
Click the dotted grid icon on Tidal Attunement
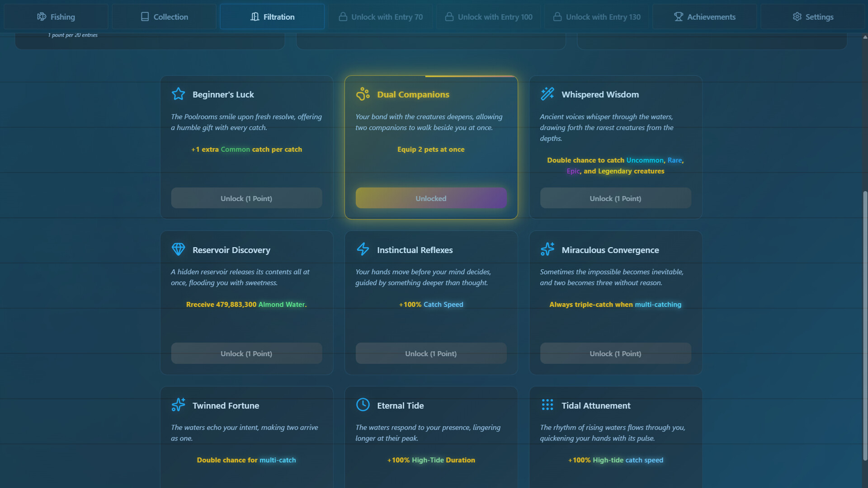[x=547, y=405]
